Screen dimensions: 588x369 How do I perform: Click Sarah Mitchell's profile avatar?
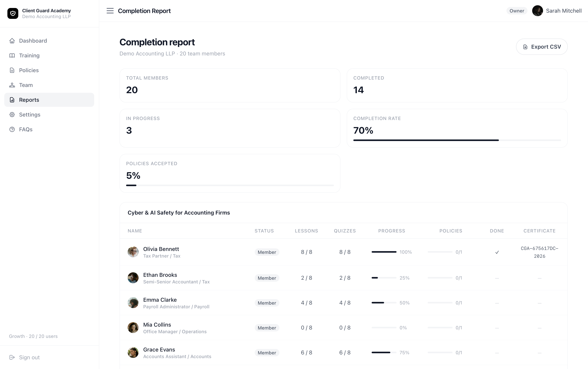(x=537, y=11)
